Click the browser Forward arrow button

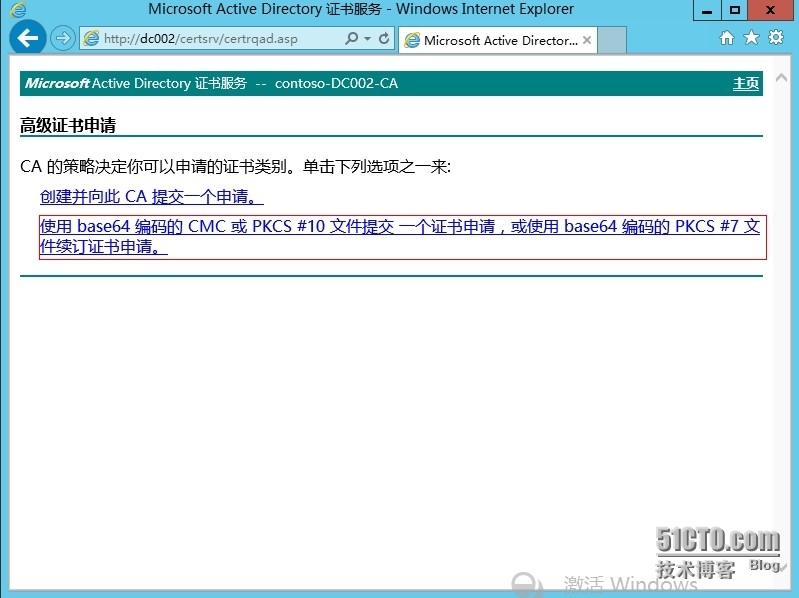point(63,38)
